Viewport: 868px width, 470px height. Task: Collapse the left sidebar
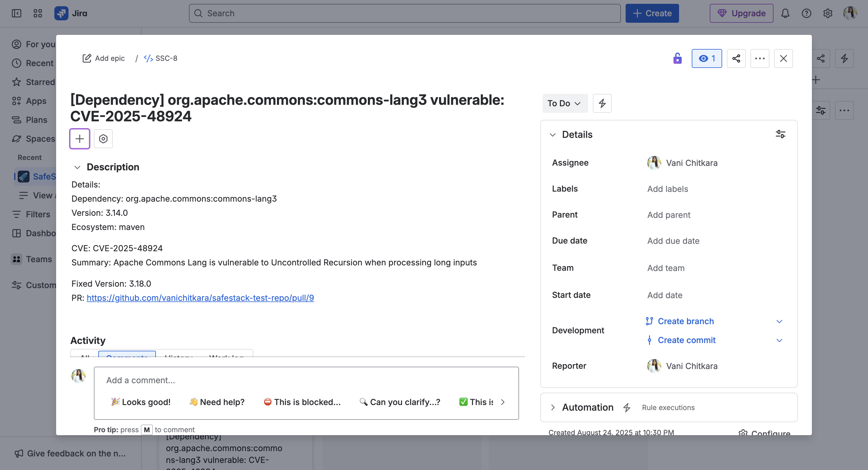pos(16,13)
